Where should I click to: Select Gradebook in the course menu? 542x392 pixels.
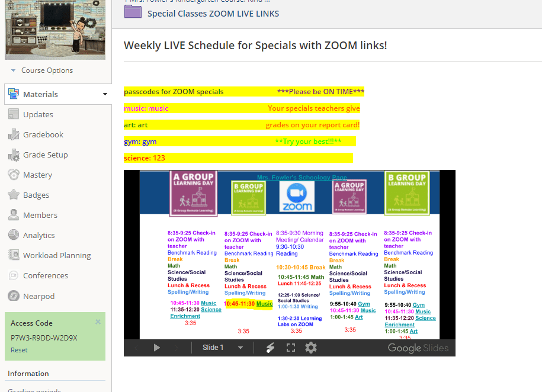click(43, 134)
